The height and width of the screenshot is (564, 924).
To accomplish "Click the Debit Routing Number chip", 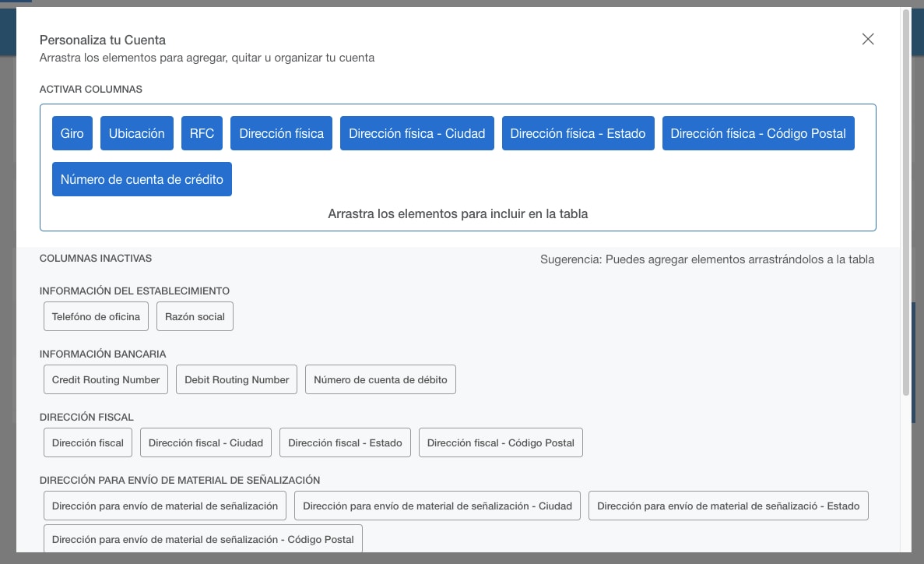I will click(x=236, y=379).
